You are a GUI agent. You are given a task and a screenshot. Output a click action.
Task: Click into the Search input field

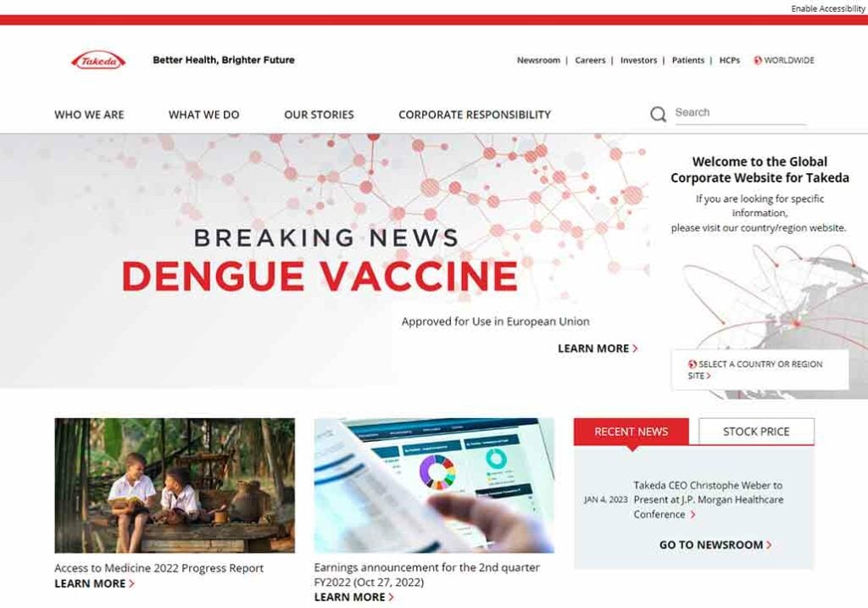tap(740, 113)
